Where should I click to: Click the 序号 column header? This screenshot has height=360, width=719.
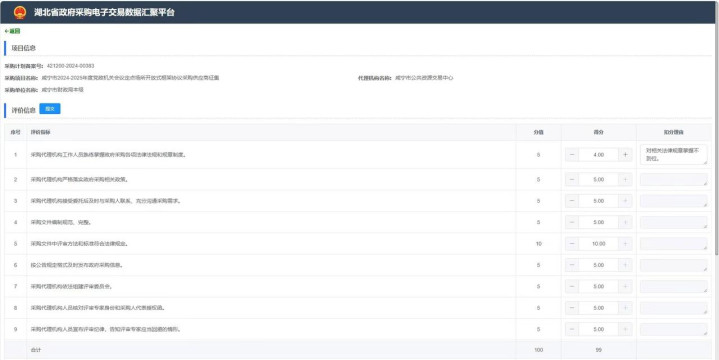point(15,132)
